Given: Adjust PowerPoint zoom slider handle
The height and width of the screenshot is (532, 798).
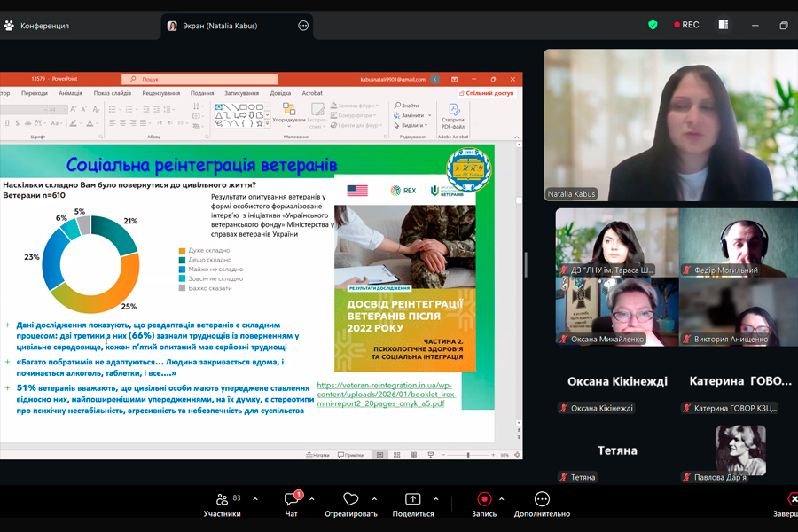Looking at the screenshot, I should coord(468,455).
